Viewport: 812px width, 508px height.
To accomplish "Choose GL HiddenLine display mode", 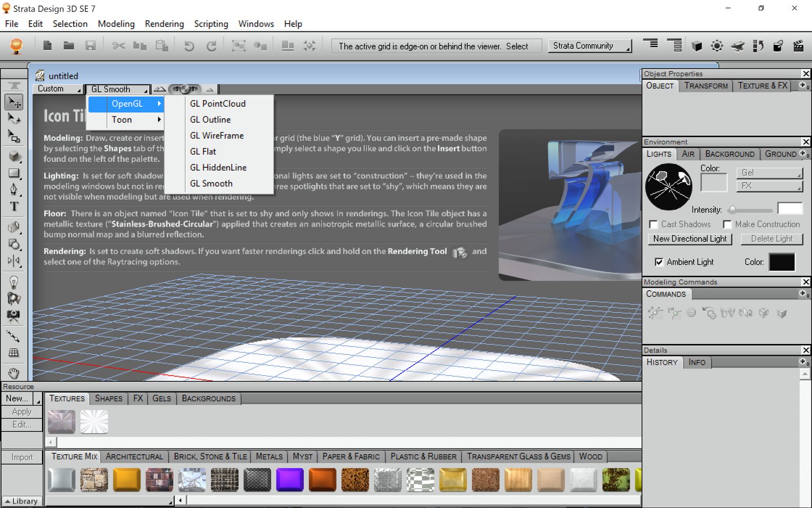I will pyautogui.click(x=218, y=168).
